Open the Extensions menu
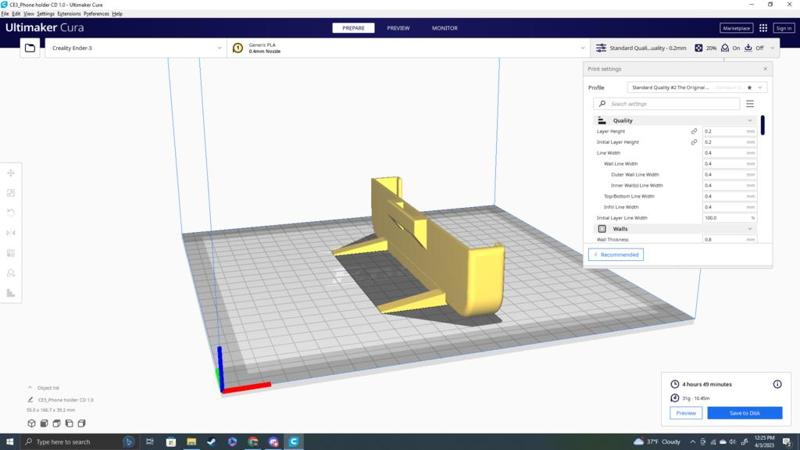Viewport: 800px width, 450px height. coord(69,14)
